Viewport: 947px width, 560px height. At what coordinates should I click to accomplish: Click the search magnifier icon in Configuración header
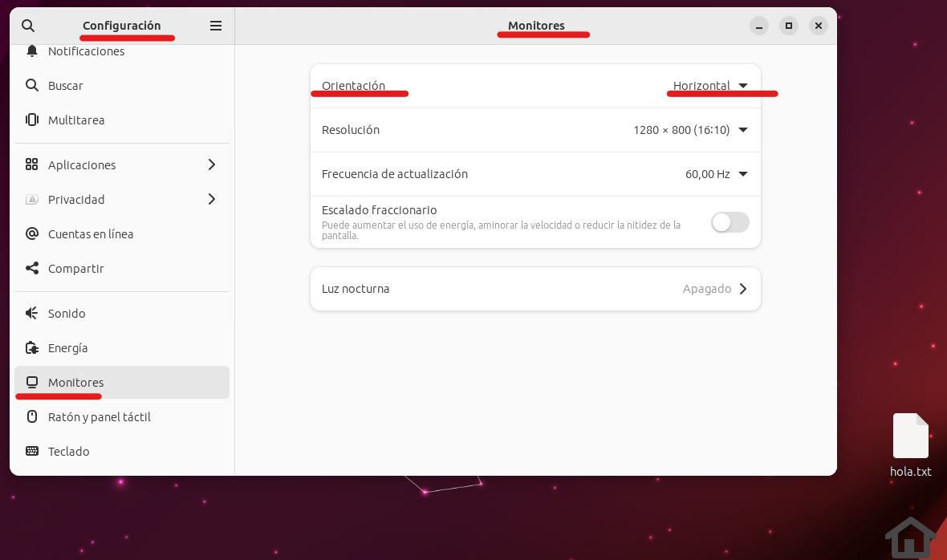click(x=28, y=26)
